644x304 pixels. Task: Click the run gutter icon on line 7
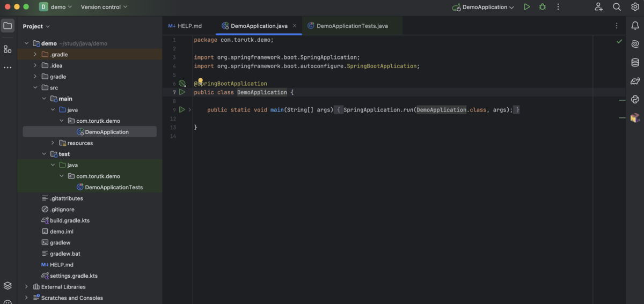pos(182,92)
